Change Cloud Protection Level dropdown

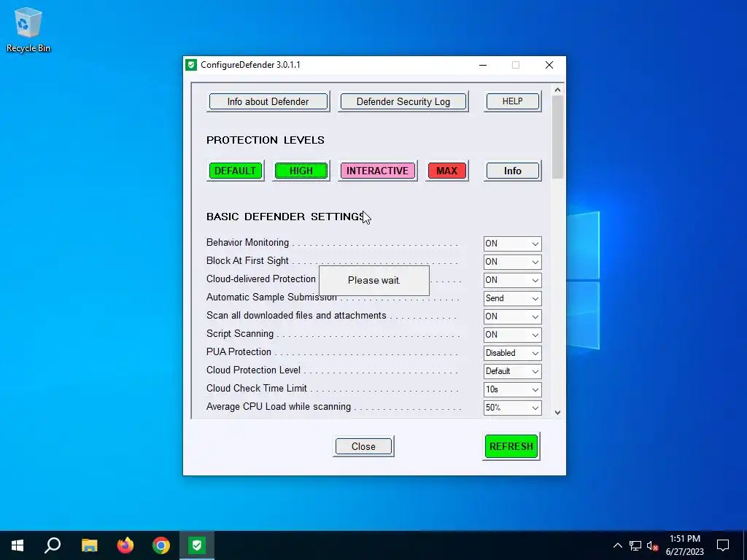click(x=513, y=371)
